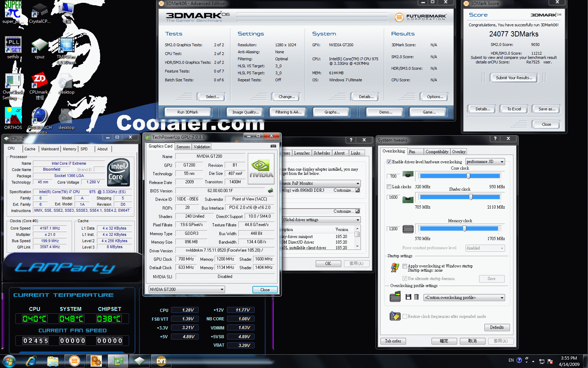588x368 pixels.
Task: Toggle Use alternate startup daemon checkbox
Action: point(405,279)
